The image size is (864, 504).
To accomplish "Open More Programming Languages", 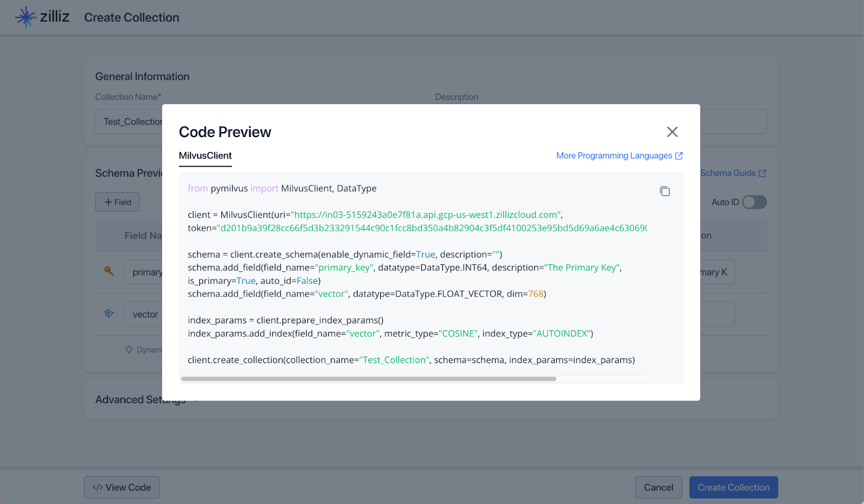I will tap(615, 155).
